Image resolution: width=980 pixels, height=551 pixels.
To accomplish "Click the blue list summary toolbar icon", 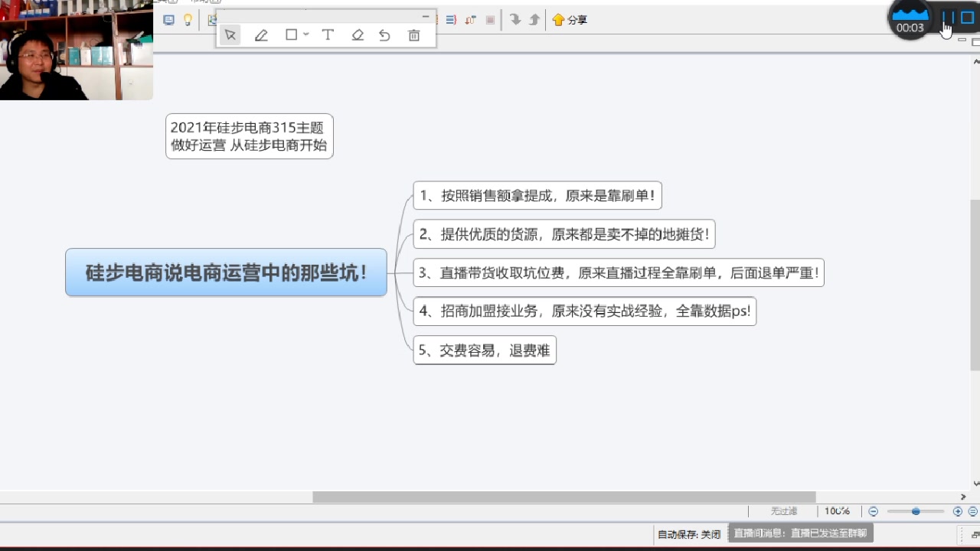I will tap(451, 20).
